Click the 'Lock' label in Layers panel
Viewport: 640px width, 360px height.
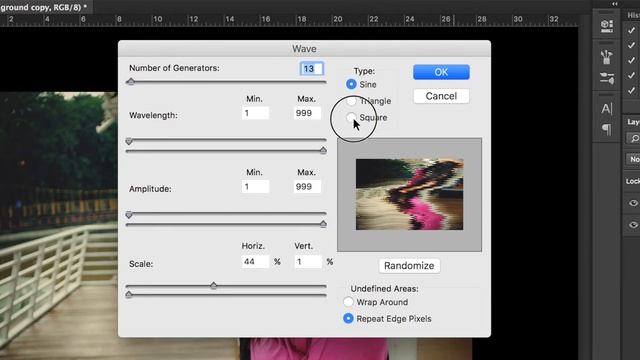point(633,181)
